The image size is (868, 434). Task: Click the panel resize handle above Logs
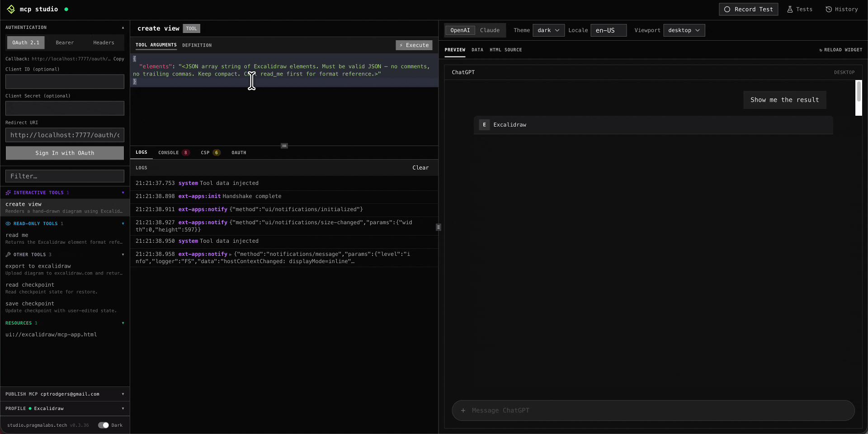284,146
